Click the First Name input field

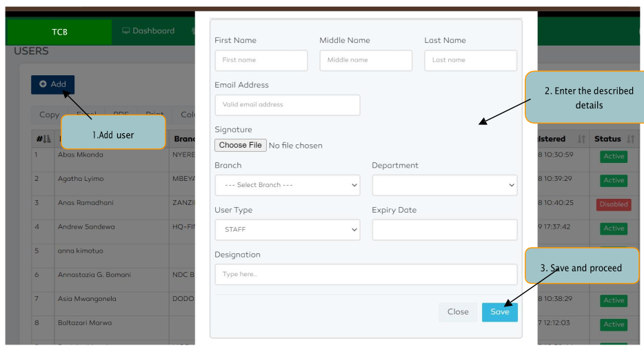pos(261,60)
